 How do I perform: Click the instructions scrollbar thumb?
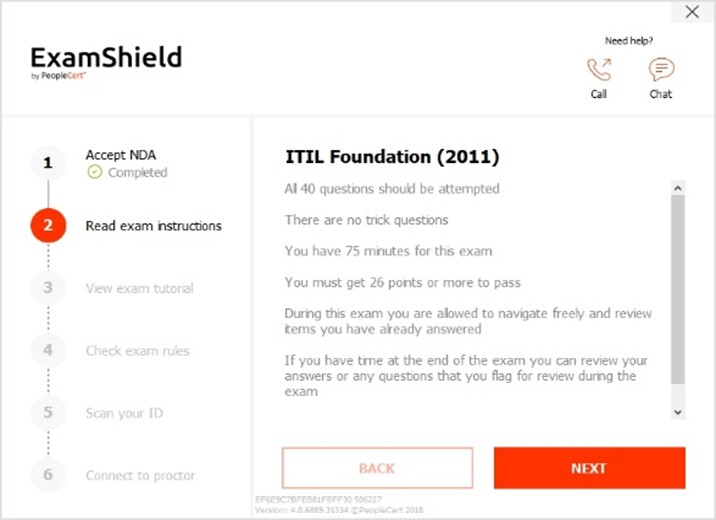(678, 289)
